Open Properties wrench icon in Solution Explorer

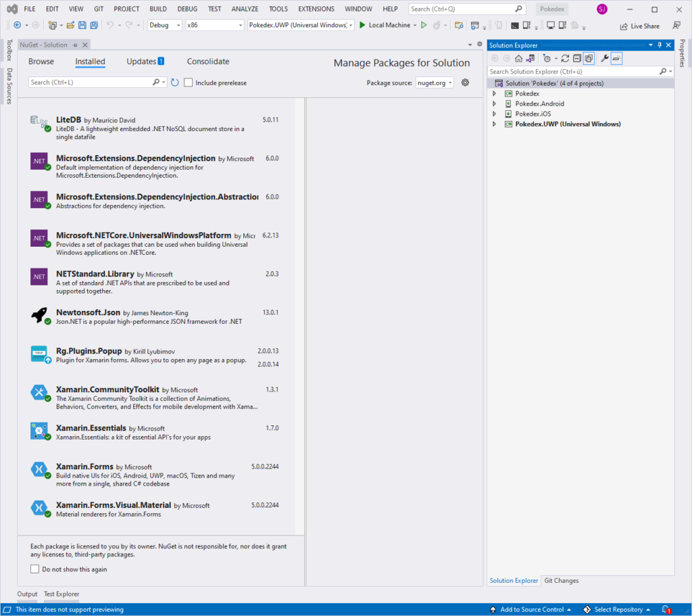click(x=605, y=59)
